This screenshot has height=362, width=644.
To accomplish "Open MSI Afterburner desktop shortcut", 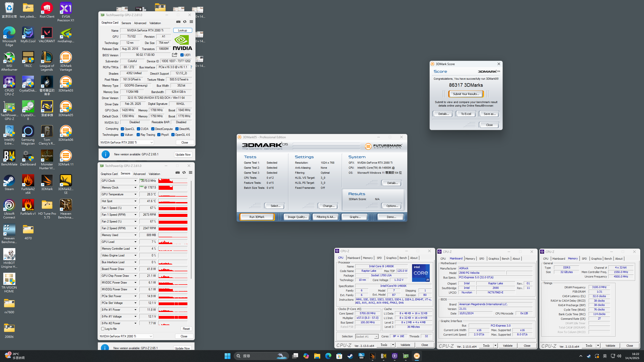I will pos(9,61).
